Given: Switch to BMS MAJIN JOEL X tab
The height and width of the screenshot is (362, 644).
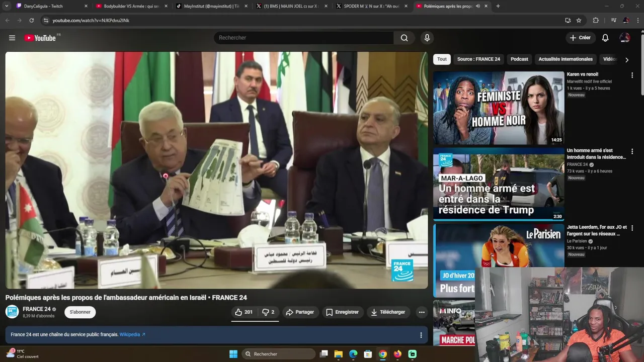Looking at the screenshot, I should click(291, 6).
